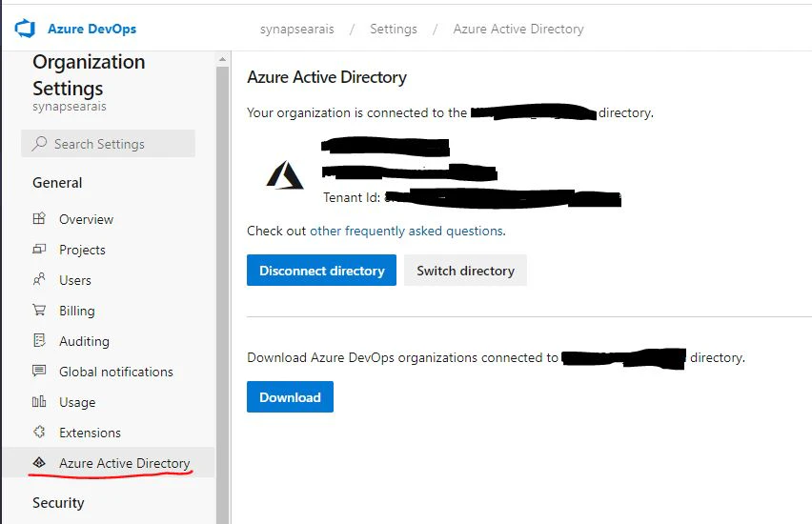Click the sidebar vertical scrollbar track
Screen dimensions: 812x524
[x=222, y=295]
